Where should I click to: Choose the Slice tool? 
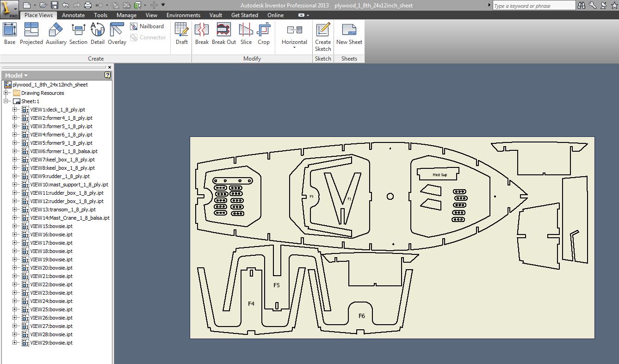tap(246, 34)
